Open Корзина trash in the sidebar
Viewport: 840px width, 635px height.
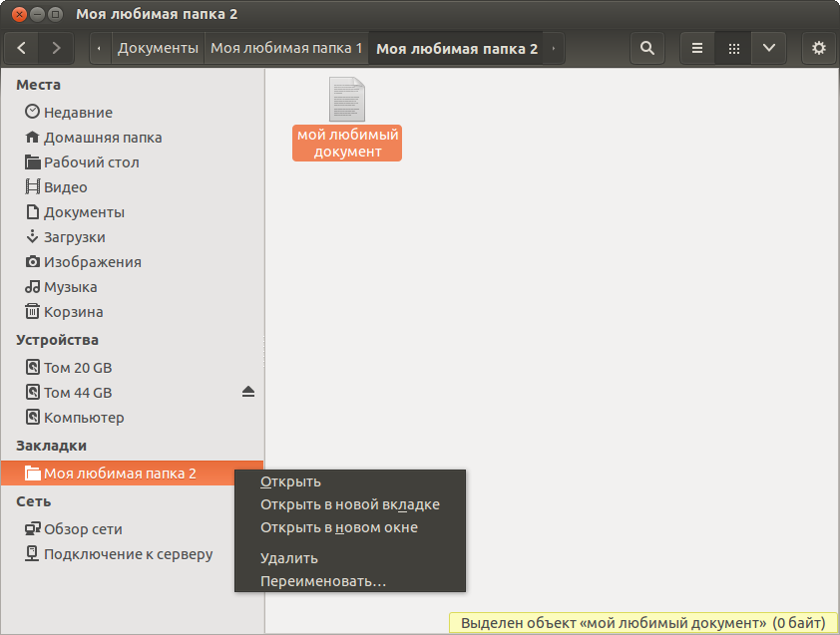pyautogui.click(x=73, y=312)
